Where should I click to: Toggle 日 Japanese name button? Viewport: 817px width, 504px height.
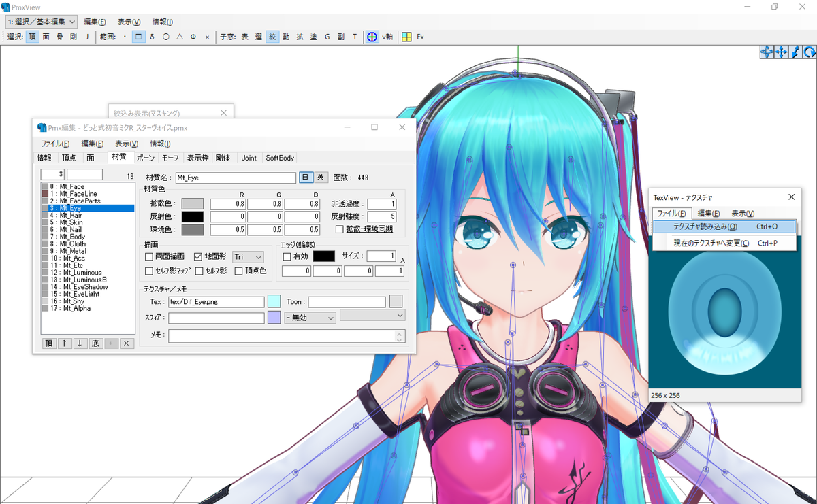[305, 177]
